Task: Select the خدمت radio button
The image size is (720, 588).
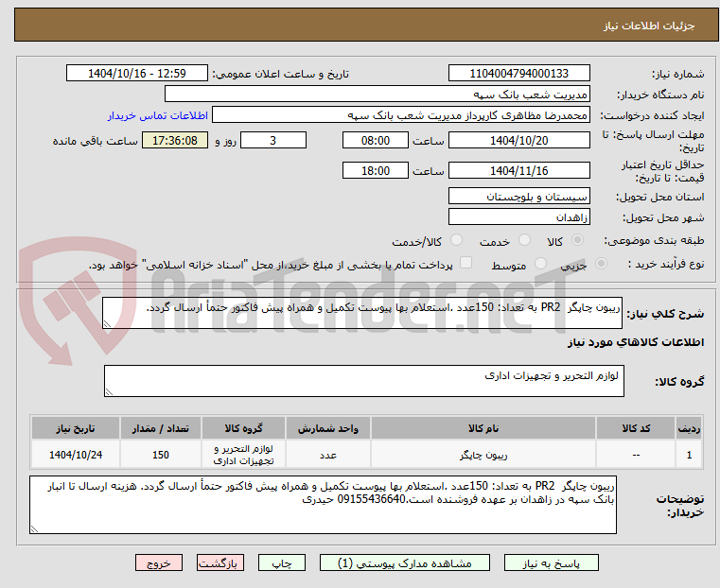Action: point(524,240)
